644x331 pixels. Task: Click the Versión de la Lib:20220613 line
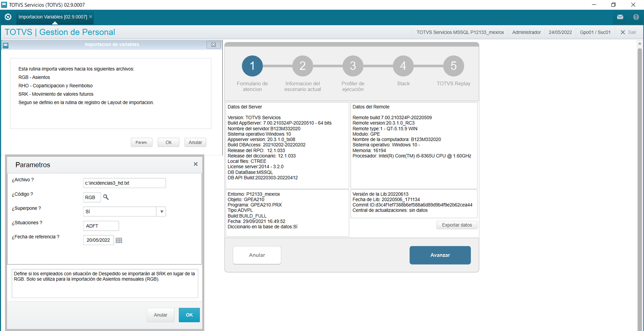[x=380, y=194]
